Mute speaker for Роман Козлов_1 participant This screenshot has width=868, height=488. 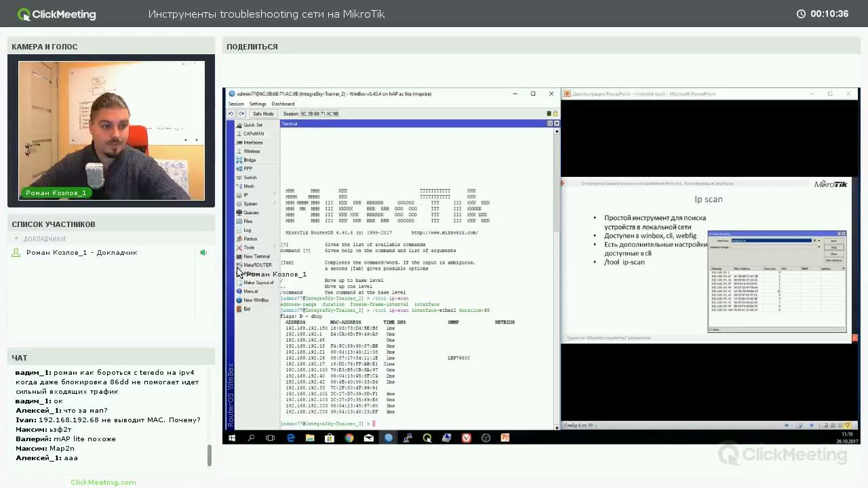tap(203, 253)
